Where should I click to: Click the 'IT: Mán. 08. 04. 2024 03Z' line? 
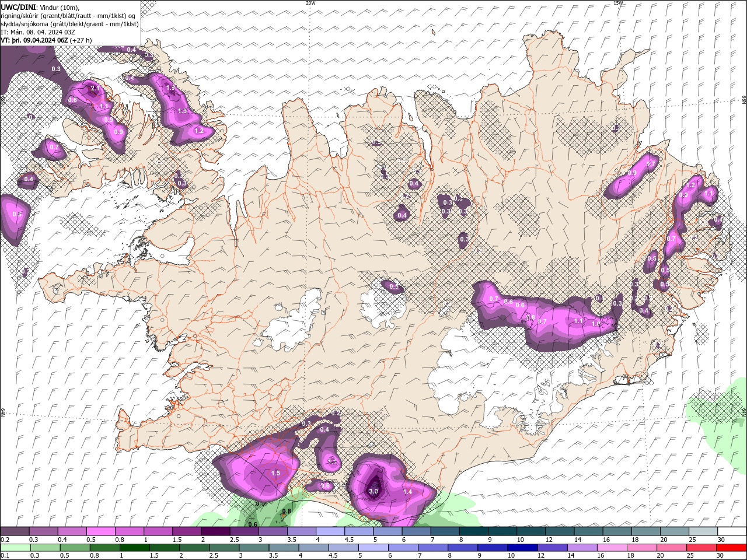37,32
